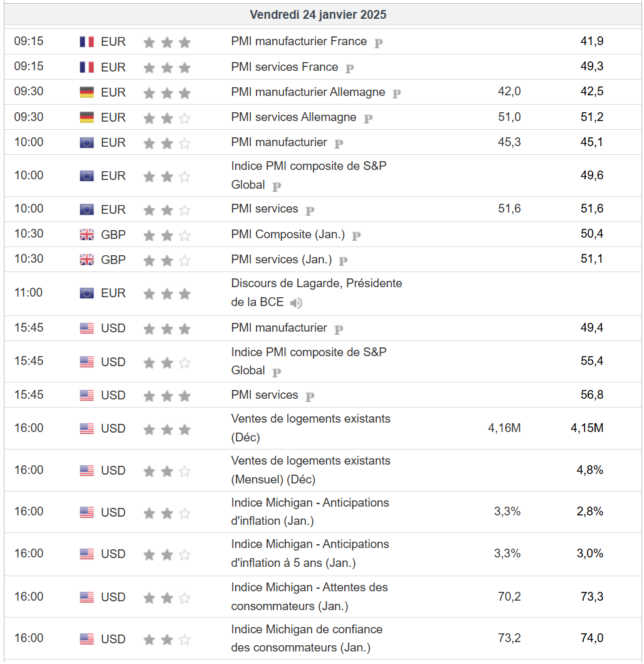This screenshot has width=644, height=664.
Task: Click the 'P' icon next to PMI manufacturier Allemagne
Action: click(x=396, y=93)
